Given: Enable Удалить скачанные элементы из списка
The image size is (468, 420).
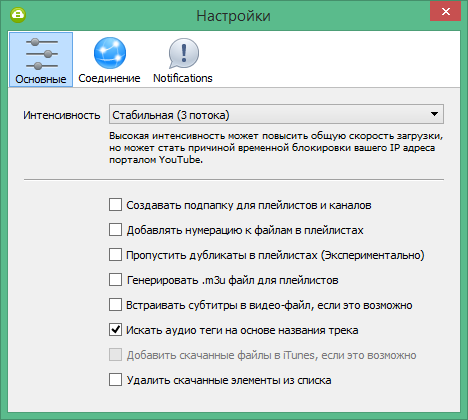Looking at the screenshot, I should [x=115, y=380].
